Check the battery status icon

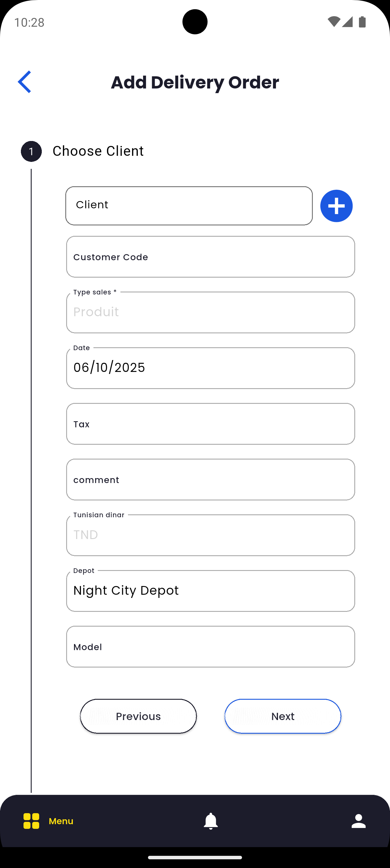(362, 22)
